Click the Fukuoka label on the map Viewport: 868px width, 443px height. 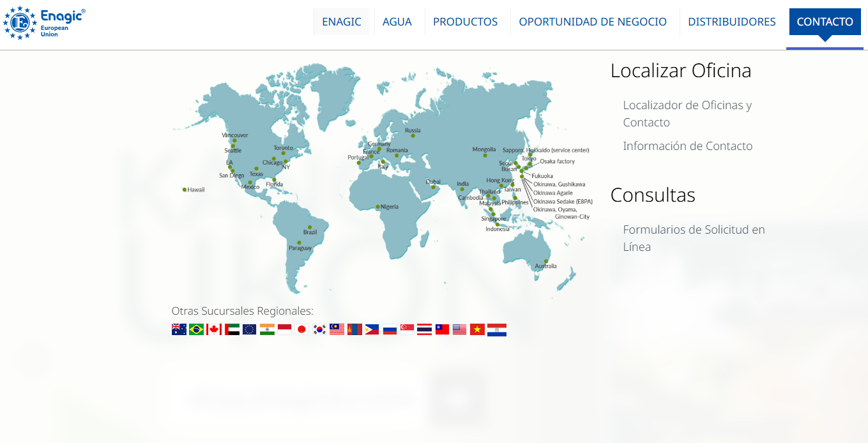pyautogui.click(x=543, y=176)
